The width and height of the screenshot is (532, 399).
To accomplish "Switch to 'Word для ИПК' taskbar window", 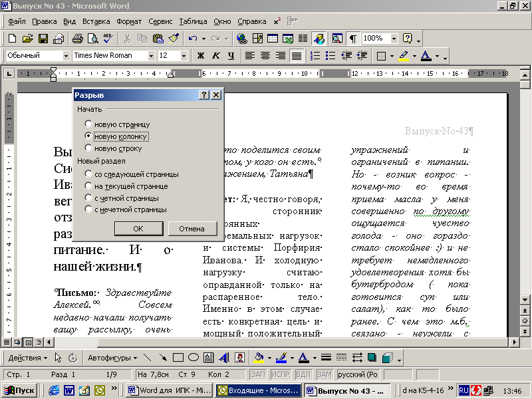I will click(170, 390).
